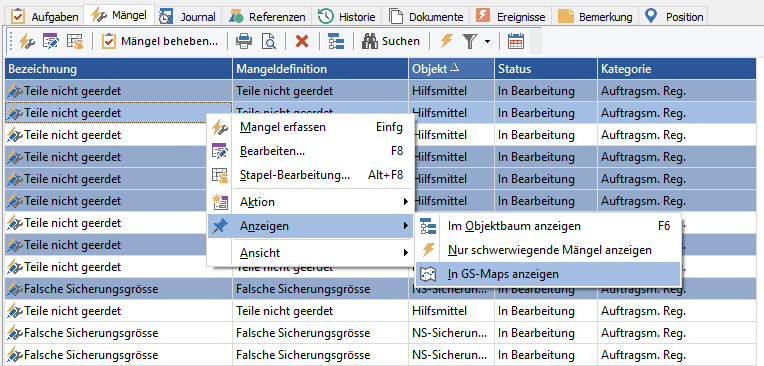Sort by the Bezeichnung column header
Viewport: 764px width, 366px height.
119,69
